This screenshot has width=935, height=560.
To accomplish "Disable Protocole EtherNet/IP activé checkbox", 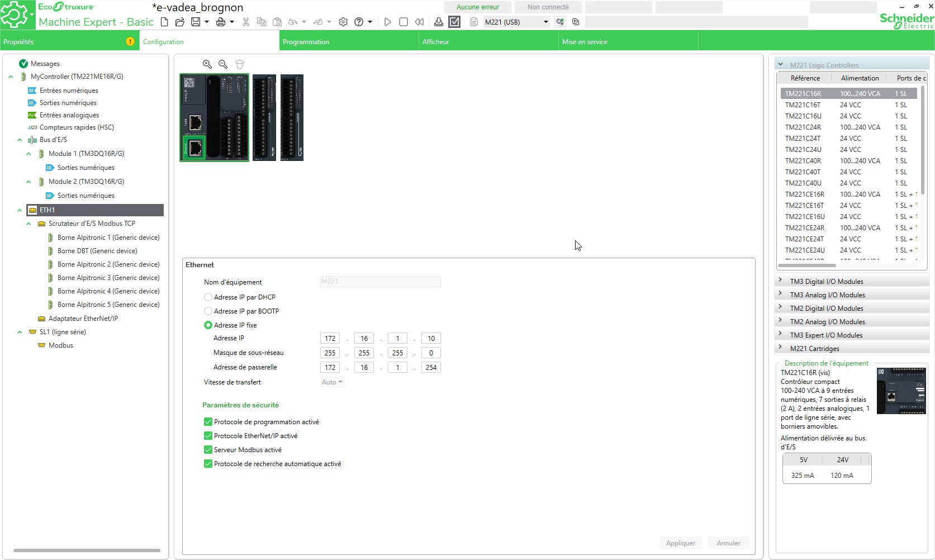I will coord(208,436).
